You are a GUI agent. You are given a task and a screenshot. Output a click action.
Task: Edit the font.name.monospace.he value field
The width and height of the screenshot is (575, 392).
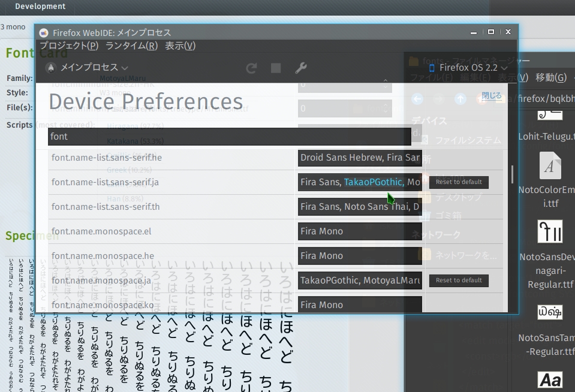[x=360, y=256]
